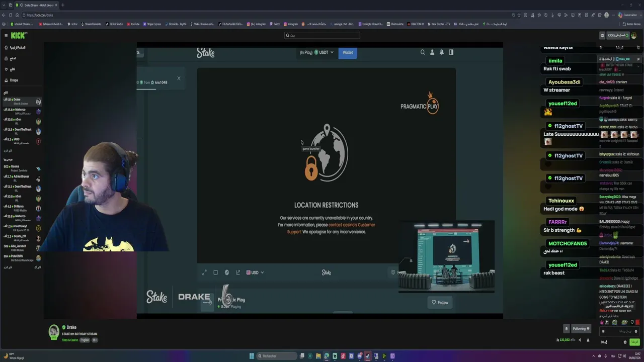644x362 pixels.
Task: Click the green chat send button
Action: coord(635,342)
